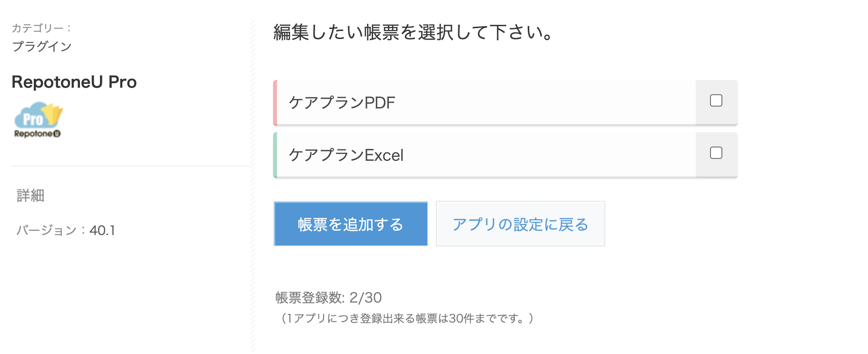
Task: Click the 帳票を追加する button
Action: [350, 224]
